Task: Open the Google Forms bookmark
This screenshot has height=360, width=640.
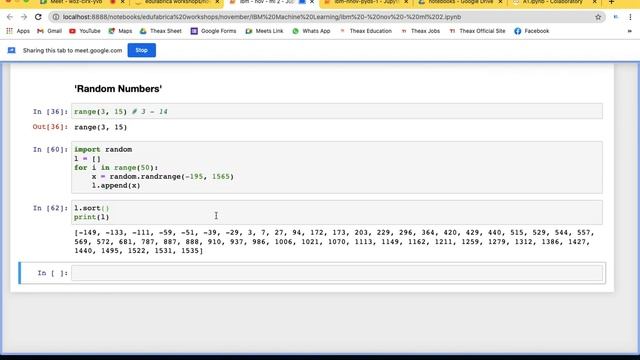Action: pos(213,31)
